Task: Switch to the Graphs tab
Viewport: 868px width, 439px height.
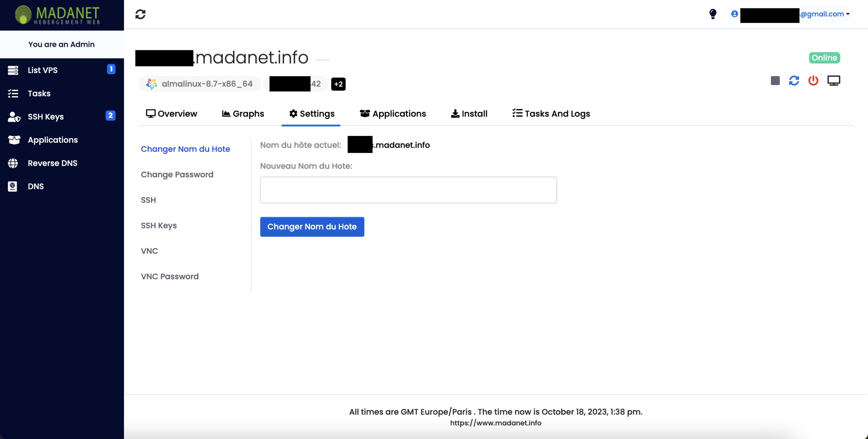Action: pos(243,114)
